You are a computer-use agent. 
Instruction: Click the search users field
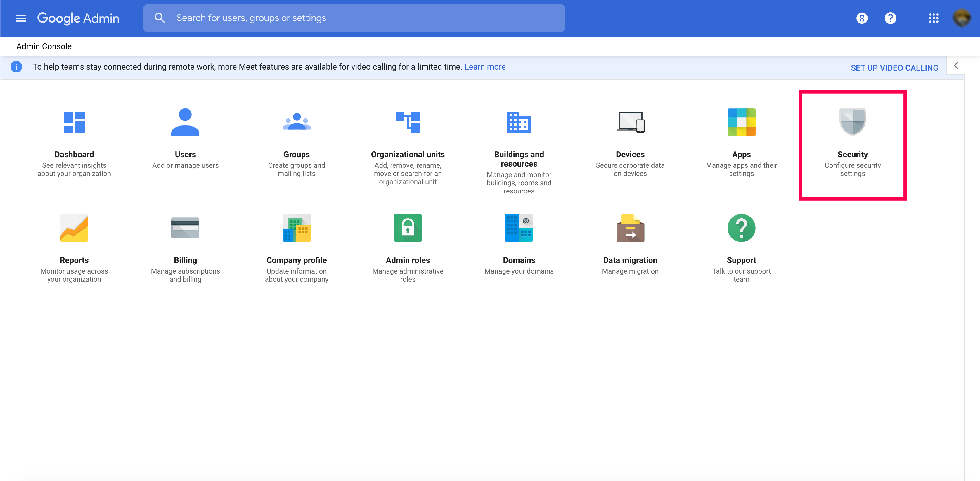click(x=354, y=18)
